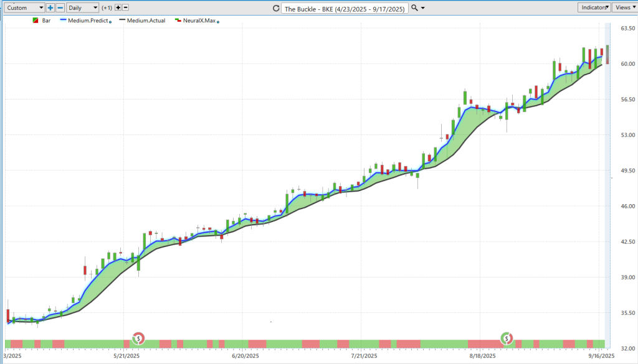
Task: Click the 46.00 price axis label
Action: coord(628,206)
